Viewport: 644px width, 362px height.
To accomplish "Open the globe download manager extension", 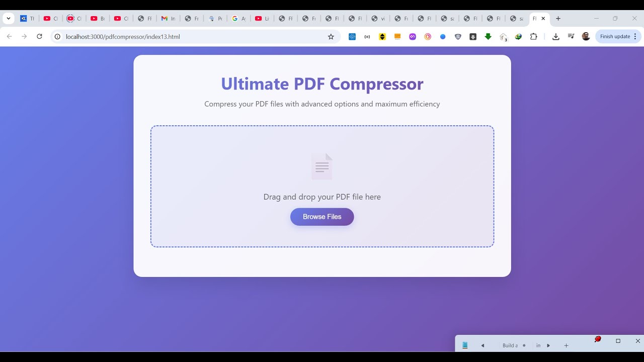I will pos(519,37).
